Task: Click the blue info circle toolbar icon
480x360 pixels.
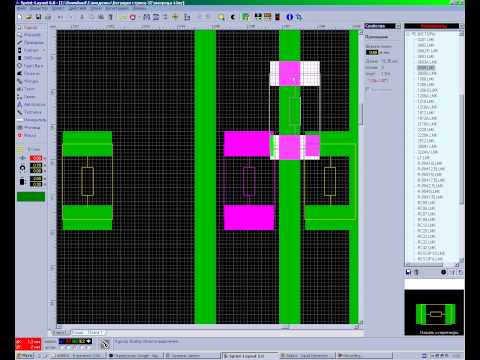Action: pyautogui.click(x=289, y=17)
